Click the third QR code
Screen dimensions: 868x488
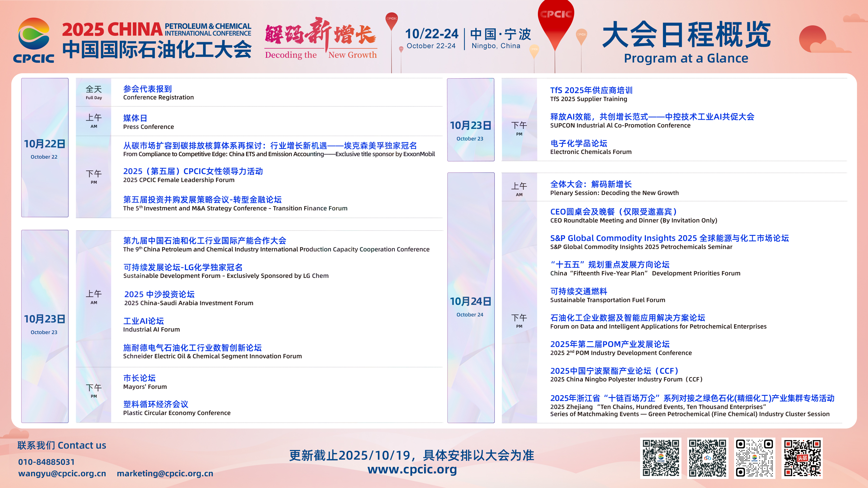754,458
